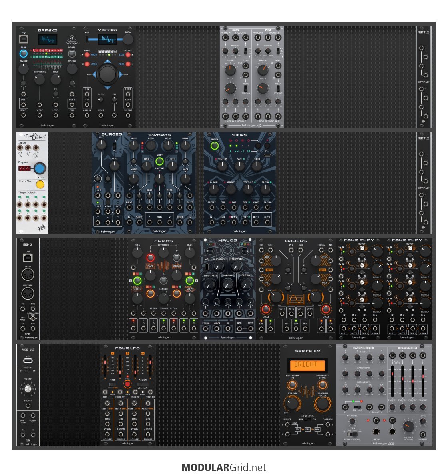Click the ADC block on Space FX
Screen dimensions: 448x476
tap(298, 429)
